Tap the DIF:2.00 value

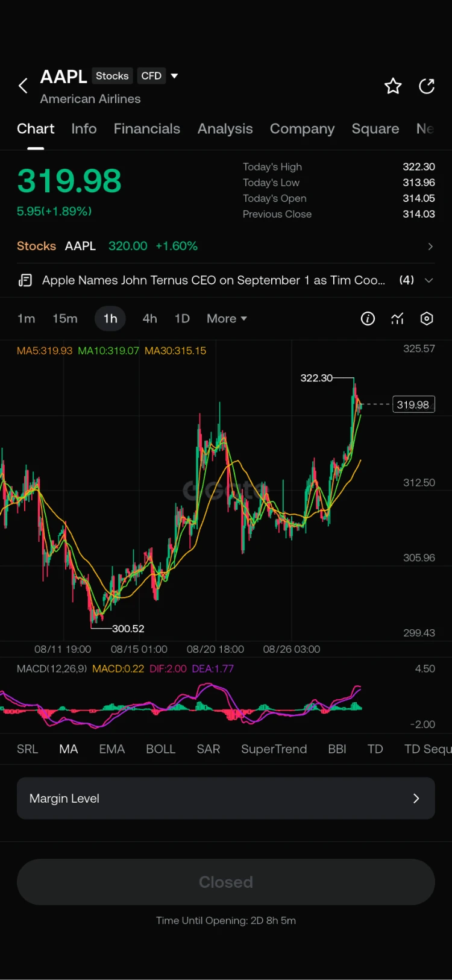pos(168,669)
